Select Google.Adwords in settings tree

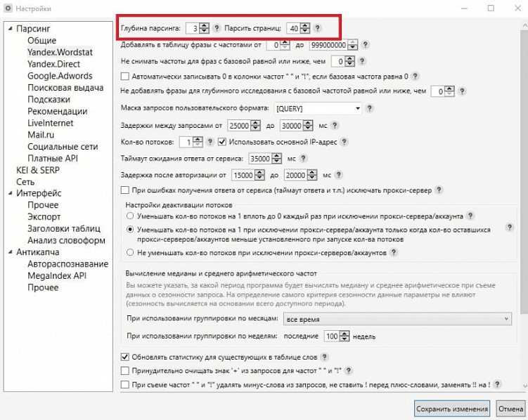(x=60, y=76)
